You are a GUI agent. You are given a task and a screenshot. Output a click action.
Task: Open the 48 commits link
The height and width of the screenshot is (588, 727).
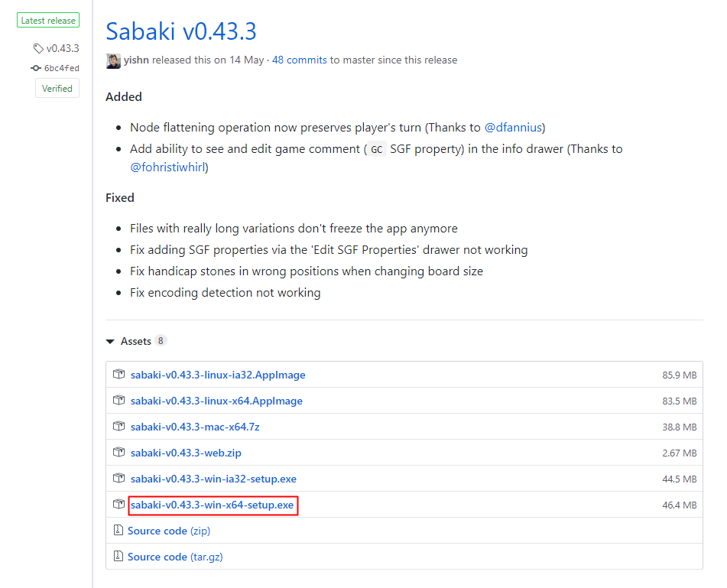click(299, 60)
